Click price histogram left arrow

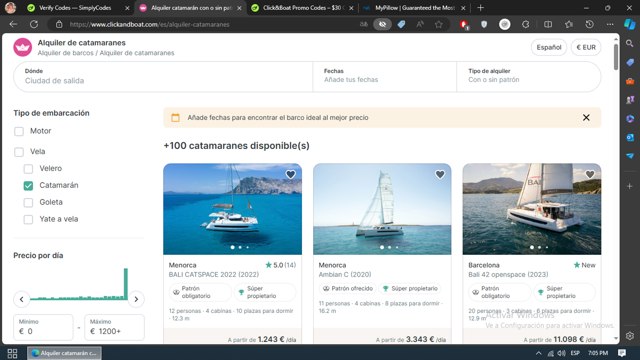[22, 299]
